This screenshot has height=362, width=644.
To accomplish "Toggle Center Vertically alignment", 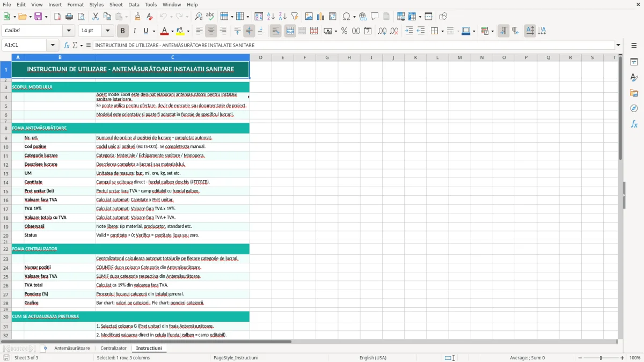I will pos(249,31).
